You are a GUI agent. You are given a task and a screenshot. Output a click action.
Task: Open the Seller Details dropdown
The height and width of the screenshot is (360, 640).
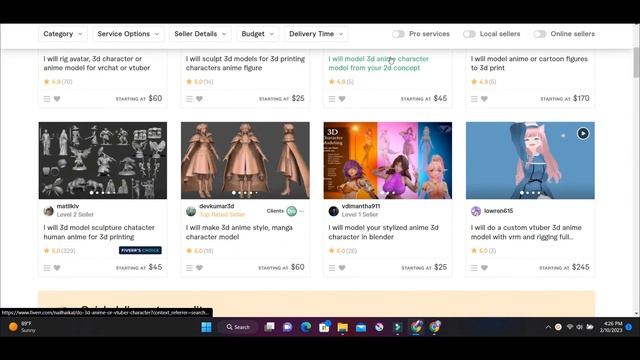click(x=200, y=34)
